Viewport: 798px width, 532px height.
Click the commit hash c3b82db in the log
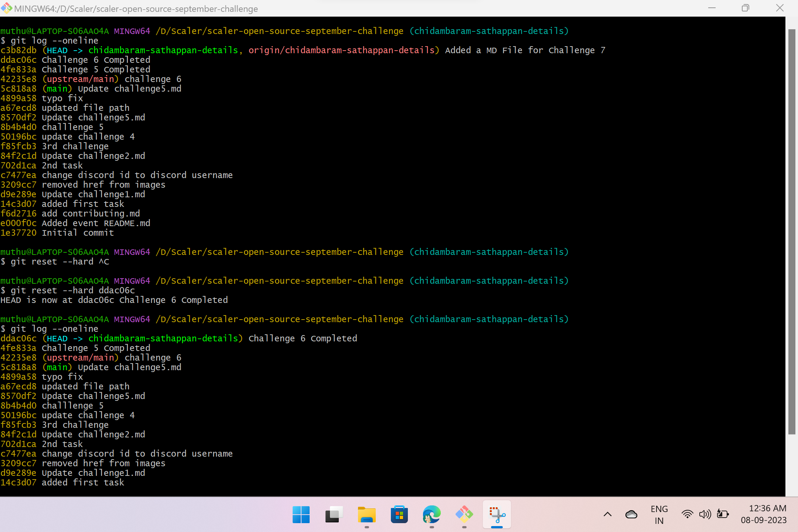[18, 50]
